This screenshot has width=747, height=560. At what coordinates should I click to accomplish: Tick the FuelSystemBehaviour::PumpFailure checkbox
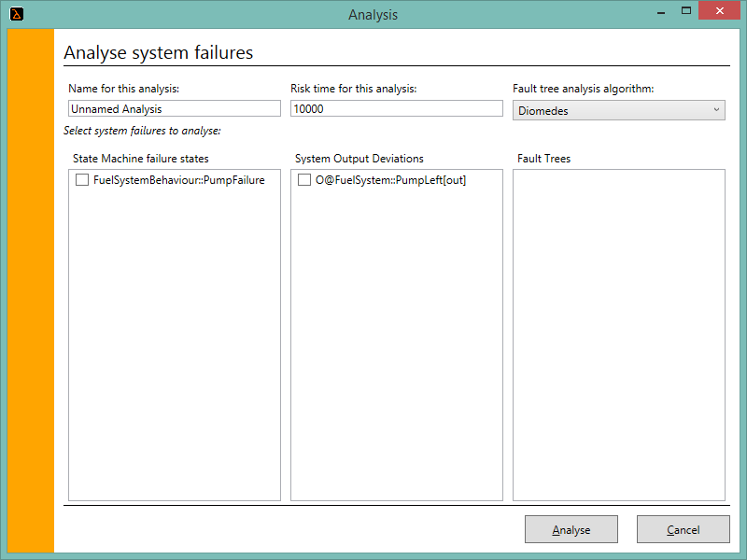82,179
